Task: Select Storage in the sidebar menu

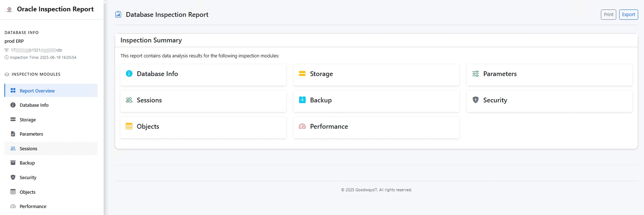Action: click(51, 120)
